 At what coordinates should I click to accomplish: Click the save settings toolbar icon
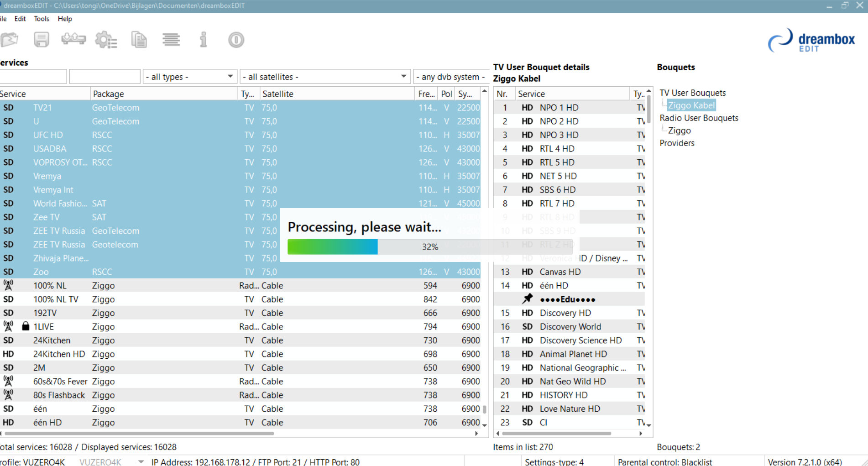pyautogui.click(x=42, y=40)
